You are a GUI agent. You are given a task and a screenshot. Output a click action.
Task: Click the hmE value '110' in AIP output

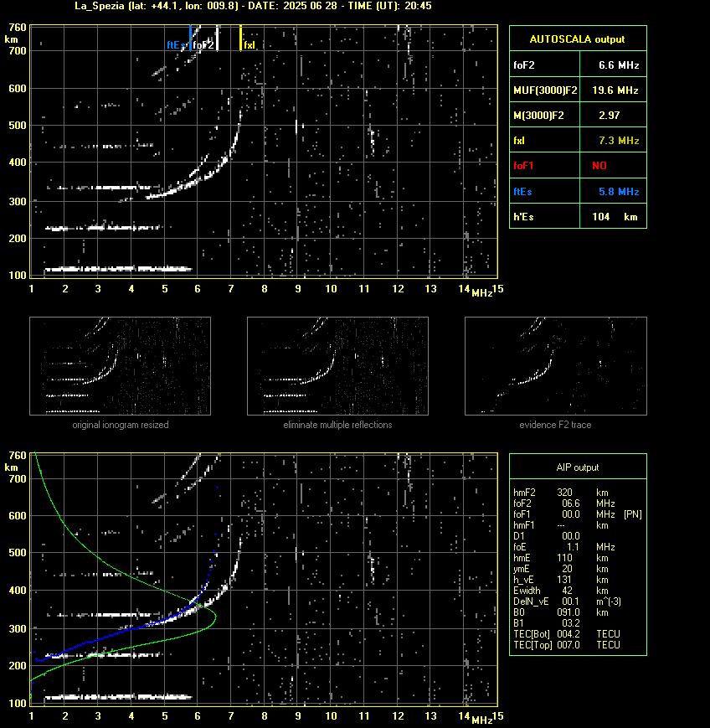564,558
